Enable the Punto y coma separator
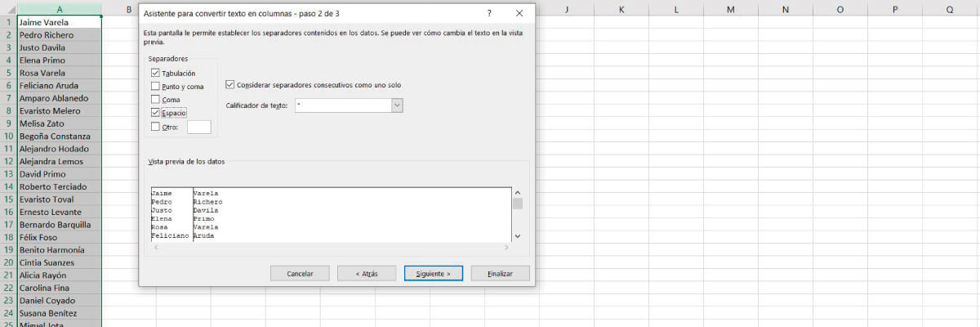 tap(155, 86)
